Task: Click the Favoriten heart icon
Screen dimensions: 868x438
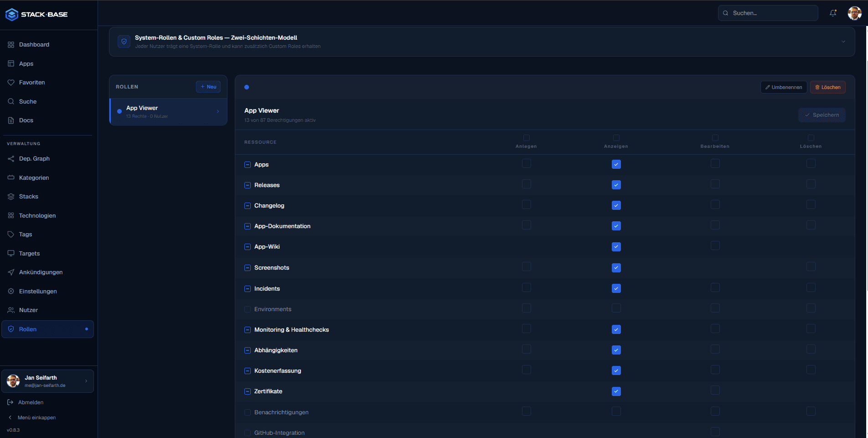Action: (11, 83)
